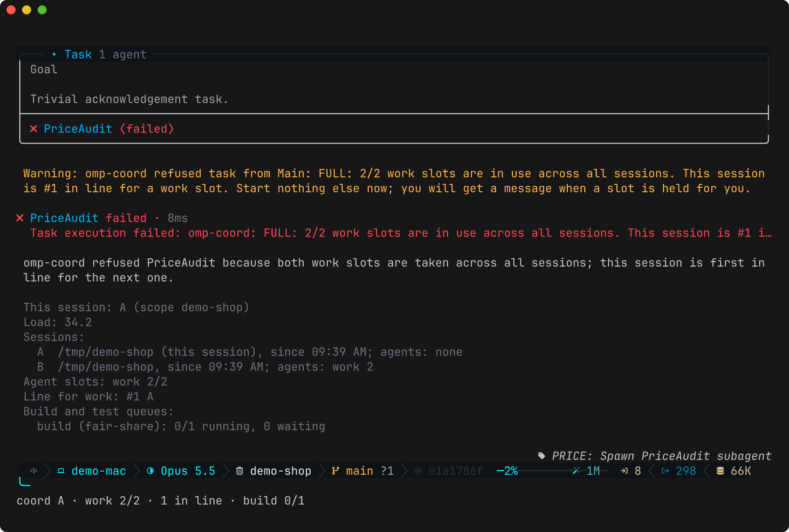
Task: Click the red X beside PriceAudit failed 8ms
Action: 20,218
